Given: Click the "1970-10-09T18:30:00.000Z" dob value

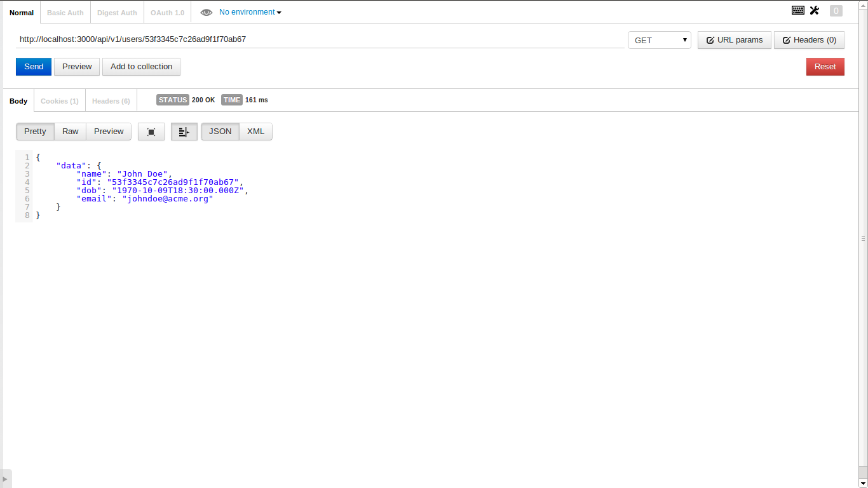Looking at the screenshot, I should click(178, 190).
